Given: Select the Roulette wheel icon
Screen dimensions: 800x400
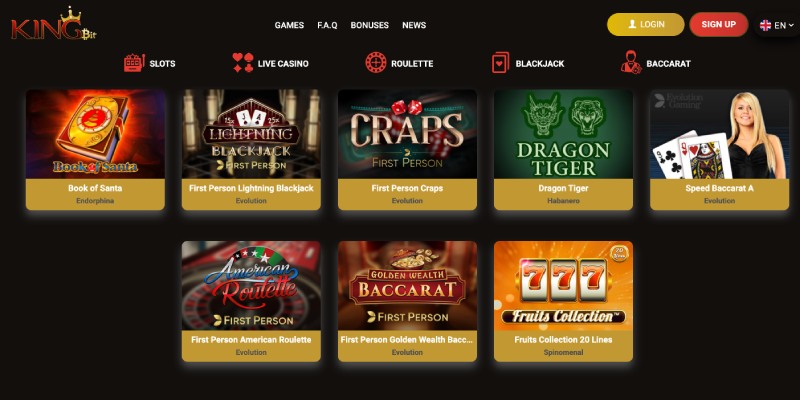Looking at the screenshot, I should tap(376, 63).
